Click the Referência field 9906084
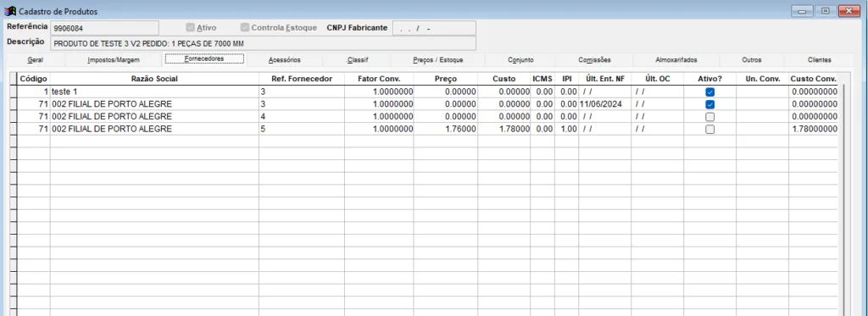Viewport: 868px width, 316px height. [x=104, y=28]
